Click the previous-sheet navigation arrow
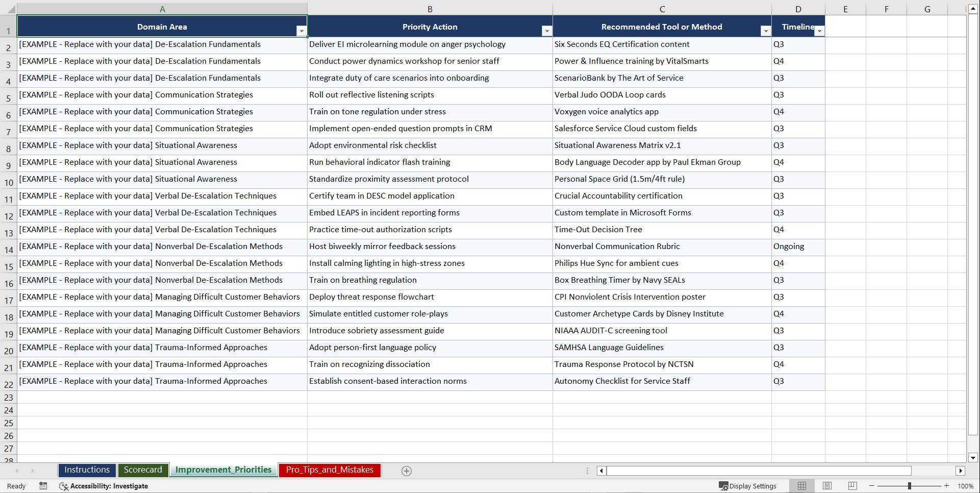 point(17,471)
